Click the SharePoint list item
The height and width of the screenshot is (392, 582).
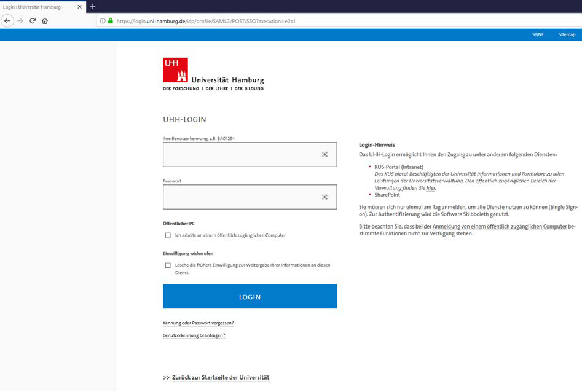coord(387,195)
